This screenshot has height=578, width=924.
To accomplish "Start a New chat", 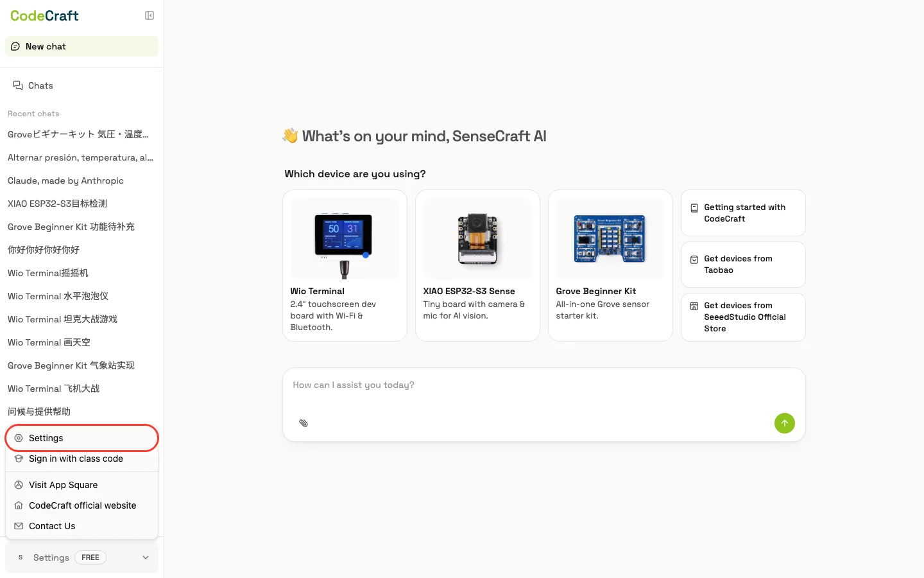I will [81, 46].
